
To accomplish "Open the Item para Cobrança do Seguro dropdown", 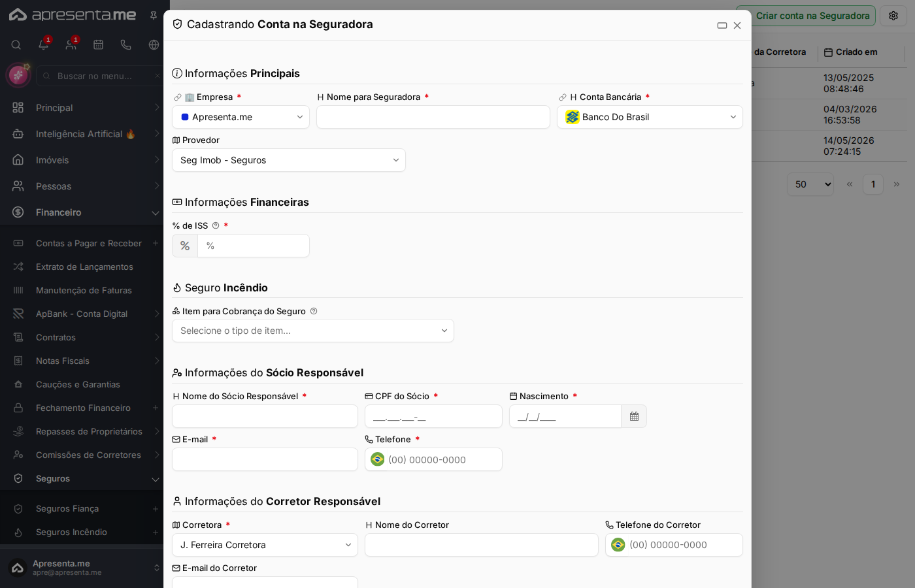I will coord(313,331).
